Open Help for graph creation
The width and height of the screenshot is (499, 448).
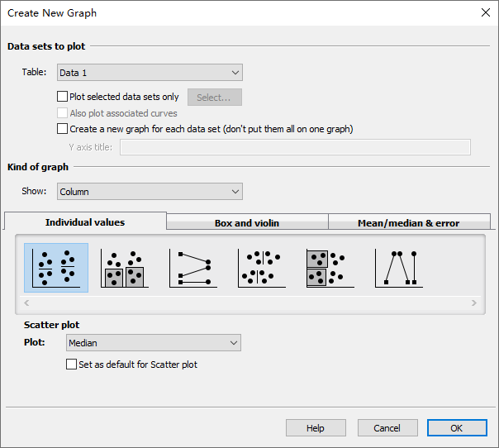tap(316, 428)
